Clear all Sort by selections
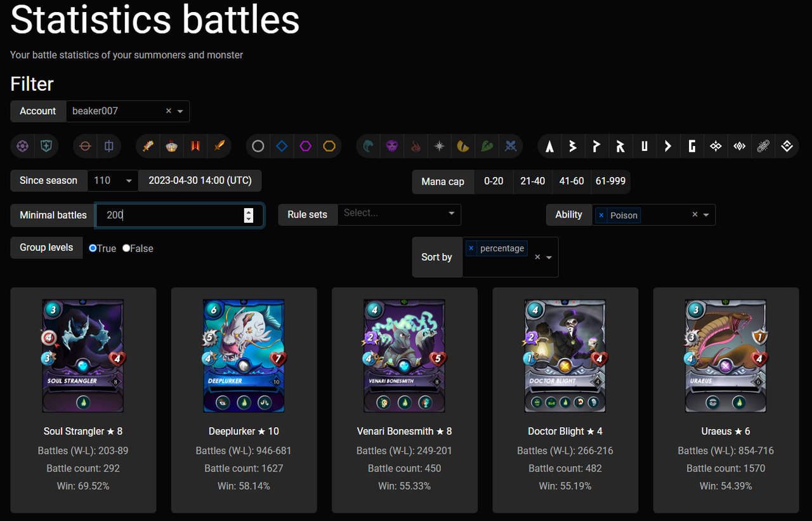This screenshot has width=812, height=521. 537,257
